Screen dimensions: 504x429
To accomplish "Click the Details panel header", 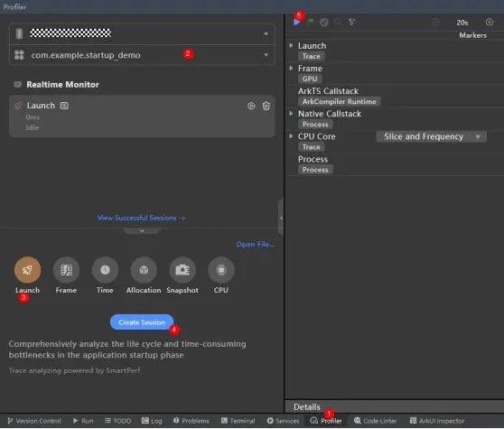I will click(x=395, y=406).
